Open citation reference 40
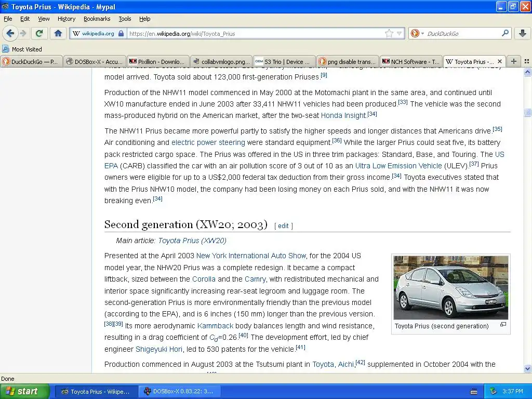The width and height of the screenshot is (532, 399). click(x=243, y=335)
